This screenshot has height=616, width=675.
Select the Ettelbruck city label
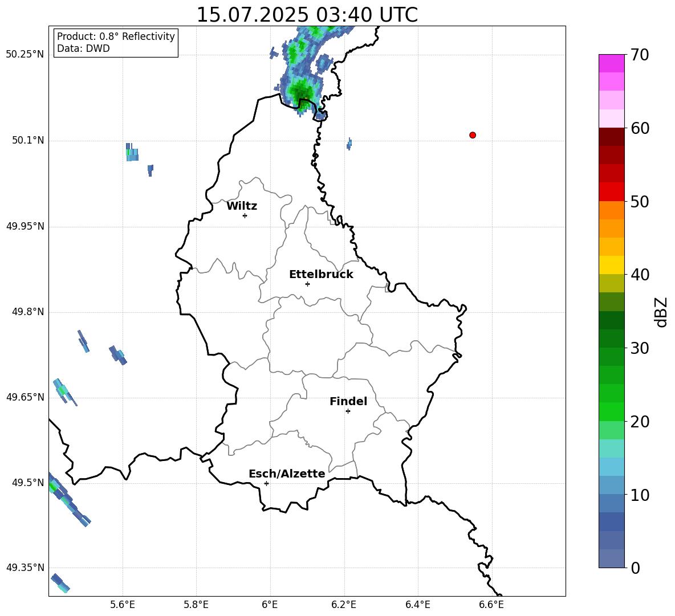point(321,275)
